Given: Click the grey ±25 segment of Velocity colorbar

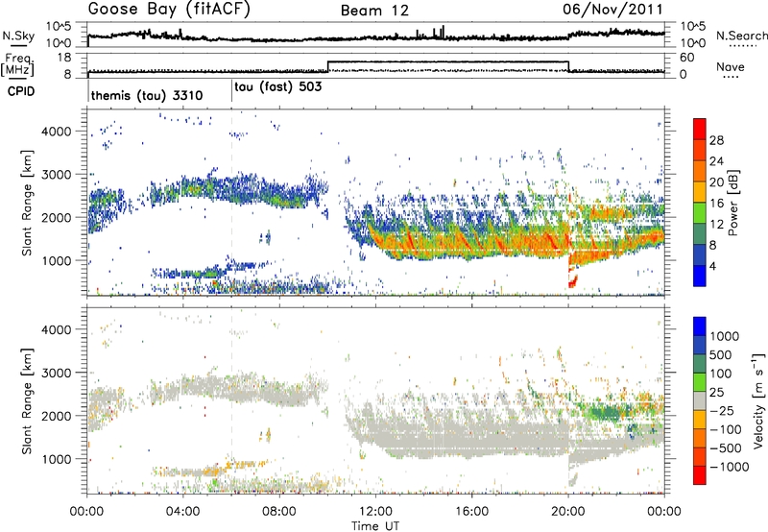Looking at the screenshot, I should click(700, 401).
